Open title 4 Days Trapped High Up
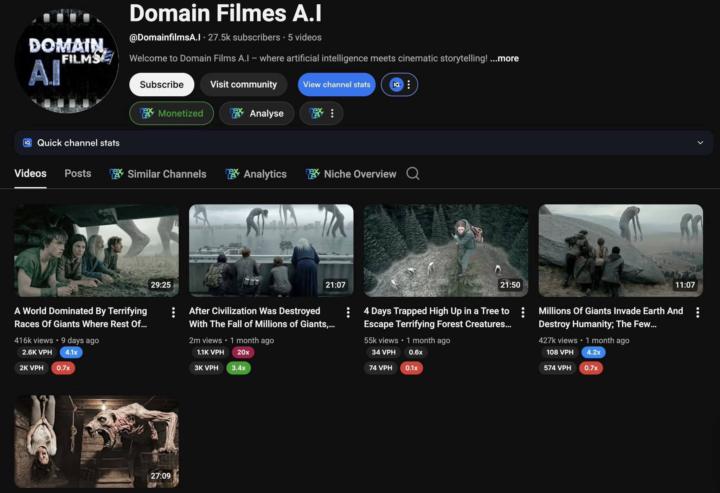 point(438,317)
